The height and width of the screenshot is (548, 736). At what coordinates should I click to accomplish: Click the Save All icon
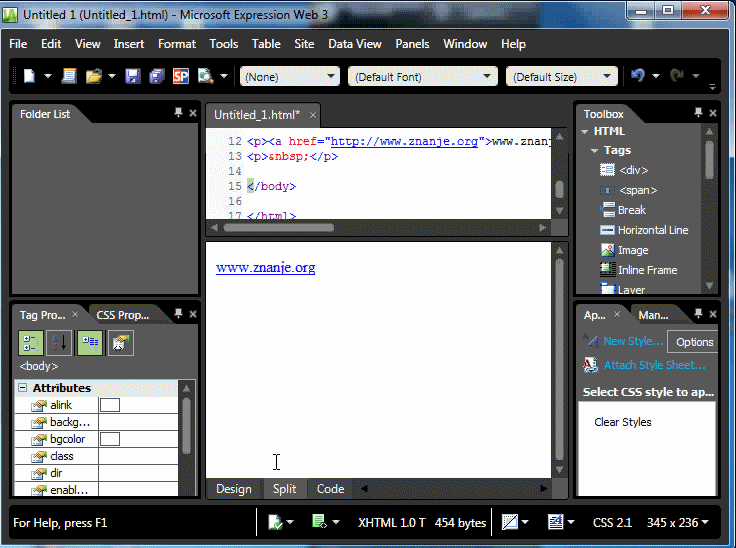pos(156,76)
